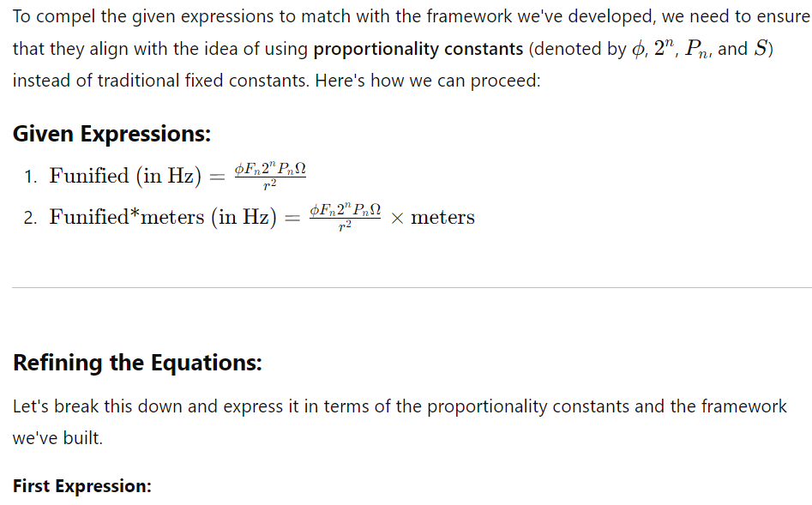The width and height of the screenshot is (812, 505).
Task: Click the P_n symbol in the intro paragraph
Action: [x=696, y=49]
